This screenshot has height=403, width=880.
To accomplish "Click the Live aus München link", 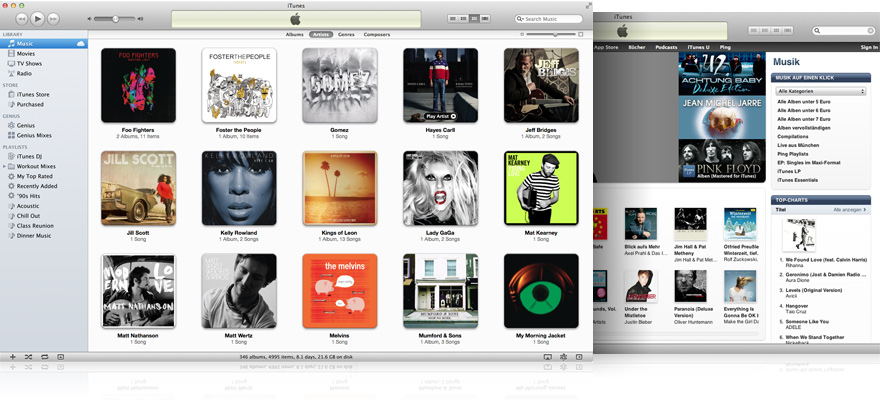I will pyautogui.click(x=799, y=145).
